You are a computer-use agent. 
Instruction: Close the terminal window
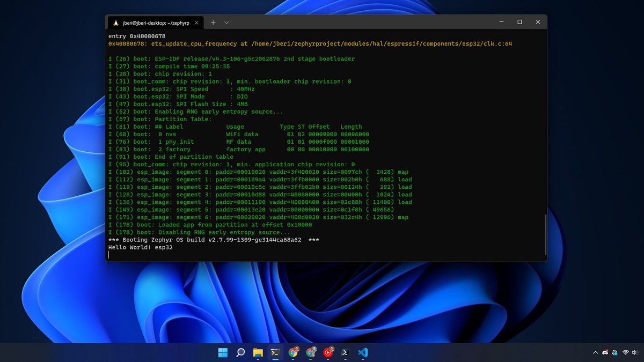pos(538,22)
